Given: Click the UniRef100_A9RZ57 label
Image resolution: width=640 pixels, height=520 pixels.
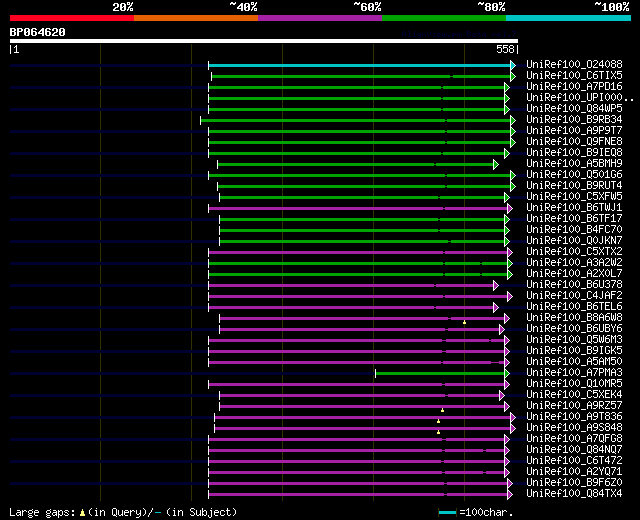Looking at the screenshot, I should pyautogui.click(x=574, y=406).
